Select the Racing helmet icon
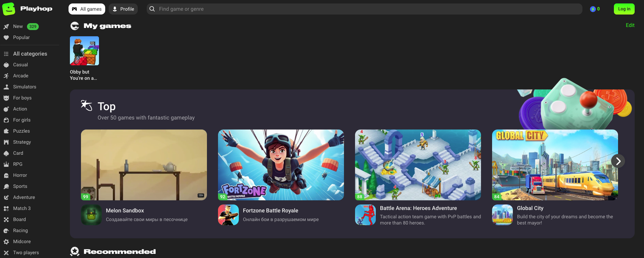Image resolution: width=644 pixels, height=258 pixels. click(6, 231)
